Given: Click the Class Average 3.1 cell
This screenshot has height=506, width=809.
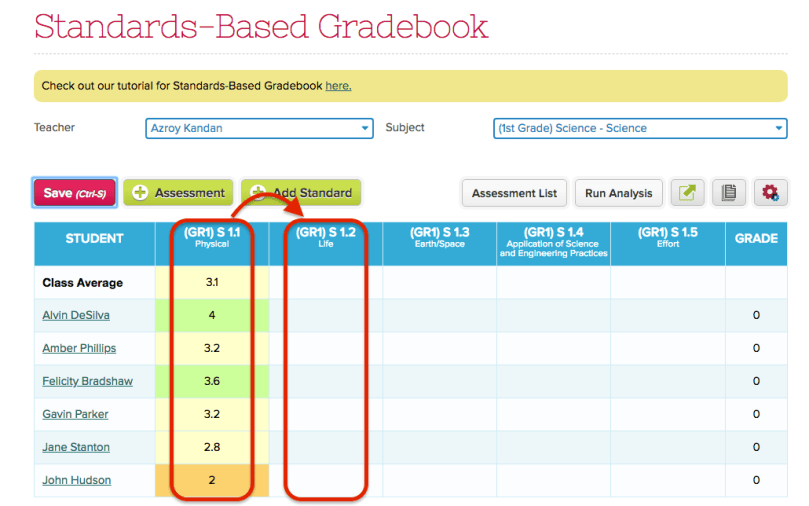Looking at the screenshot, I should click(212, 282).
